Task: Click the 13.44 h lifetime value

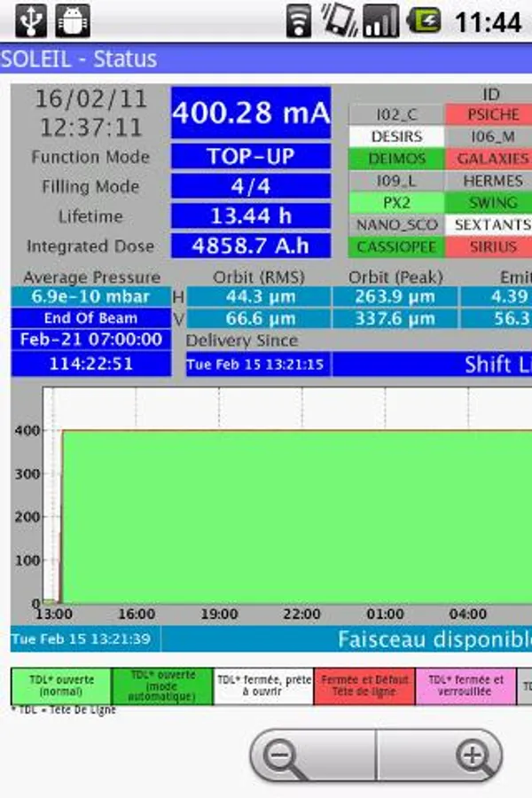Action: [x=251, y=216]
